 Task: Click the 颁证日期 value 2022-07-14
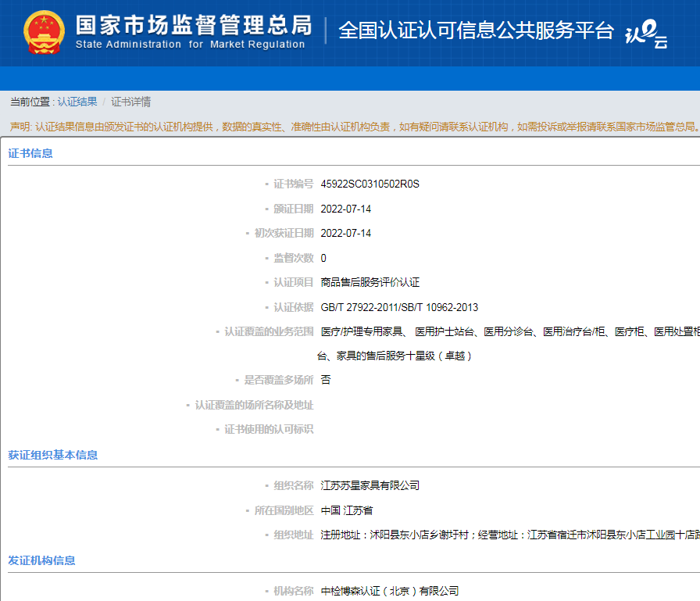point(345,209)
